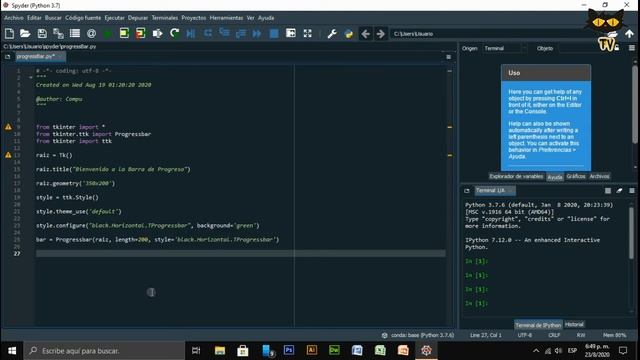Click the @ symbol finder icon
Screen dimensions: 640x360
tap(91, 33)
